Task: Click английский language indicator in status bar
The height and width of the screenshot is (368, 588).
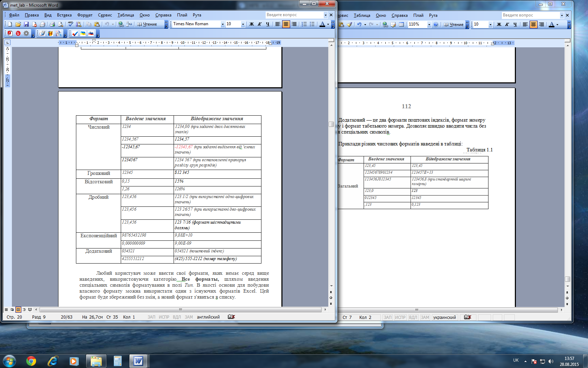Action: pyautogui.click(x=208, y=317)
